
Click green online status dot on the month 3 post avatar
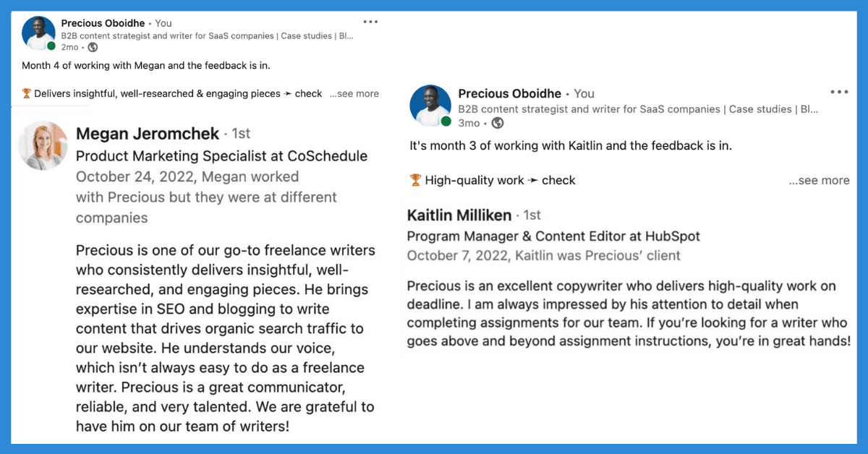[x=446, y=121]
